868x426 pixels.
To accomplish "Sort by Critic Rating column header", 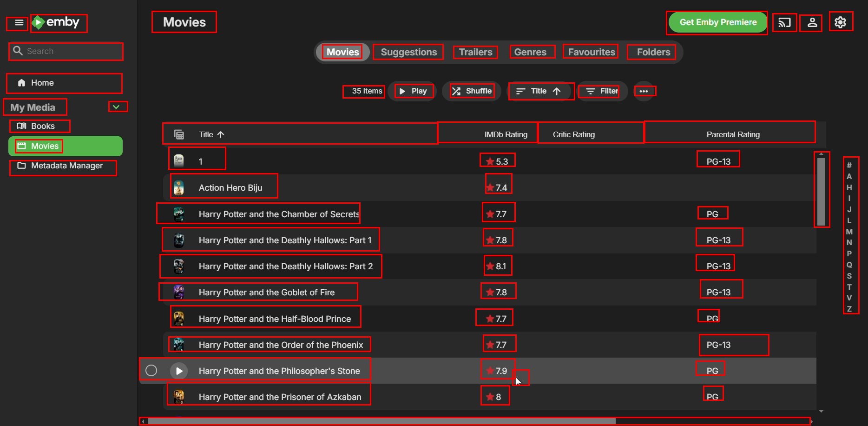I will click(574, 134).
